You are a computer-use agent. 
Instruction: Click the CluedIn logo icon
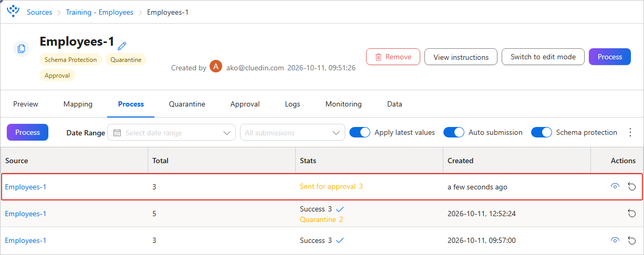[x=13, y=10]
